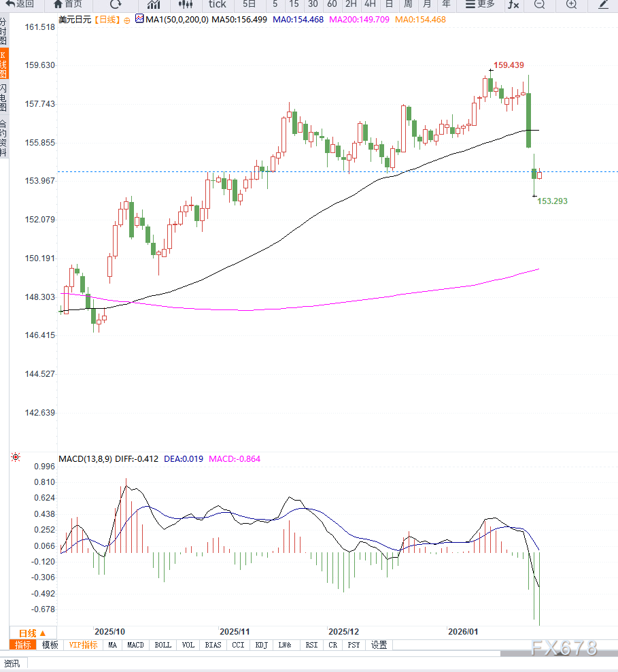Open the fx formula function icon
This screenshot has width=618, height=672.
point(513,4)
